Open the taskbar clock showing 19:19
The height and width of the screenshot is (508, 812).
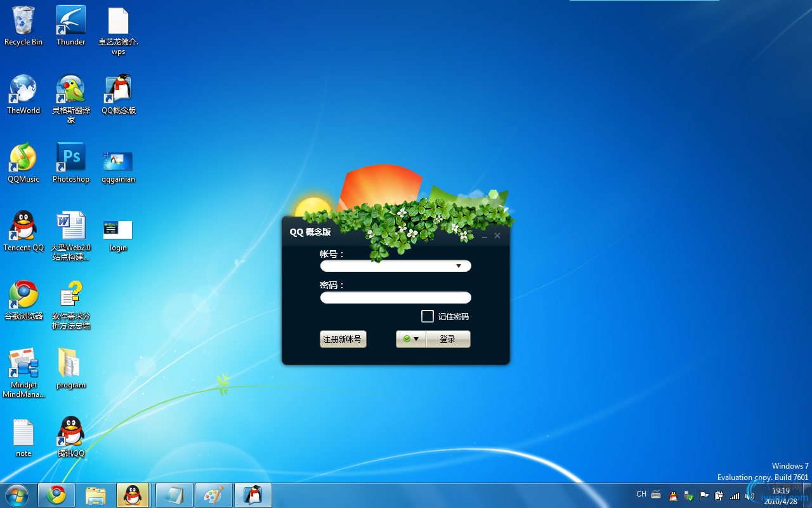point(781,496)
